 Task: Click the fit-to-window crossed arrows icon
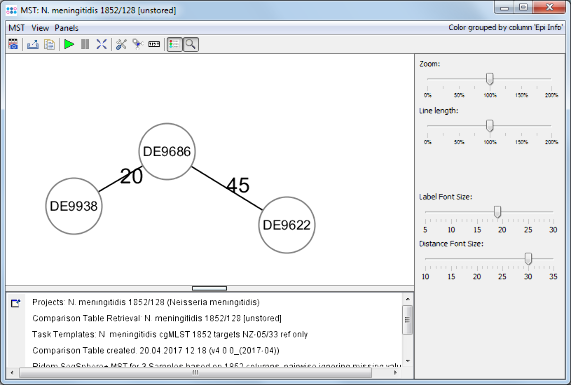[x=102, y=44]
